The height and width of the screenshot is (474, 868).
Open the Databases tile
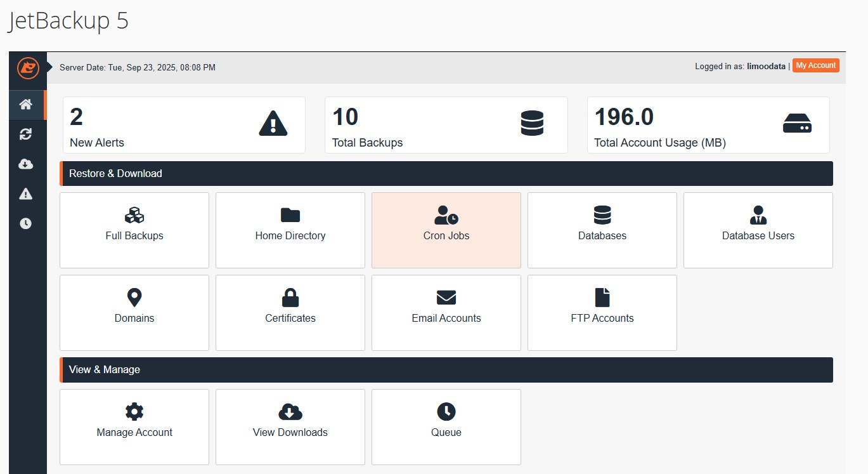[x=602, y=230]
